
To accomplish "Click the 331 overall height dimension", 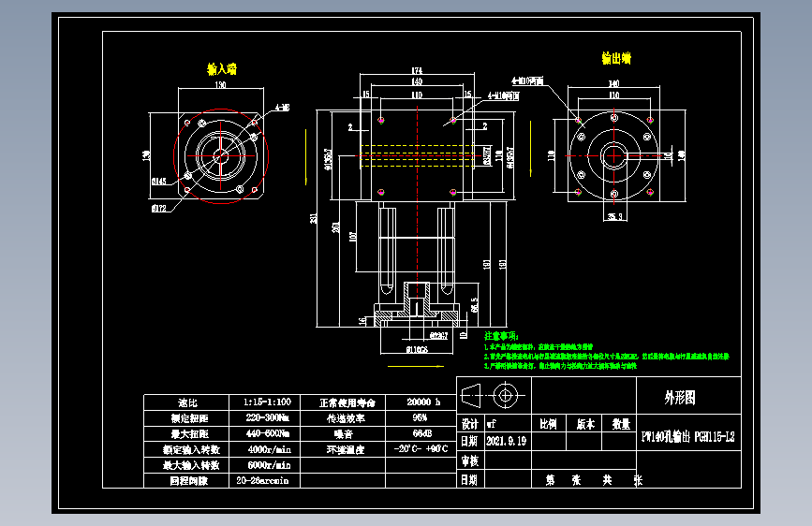I will (314, 218).
